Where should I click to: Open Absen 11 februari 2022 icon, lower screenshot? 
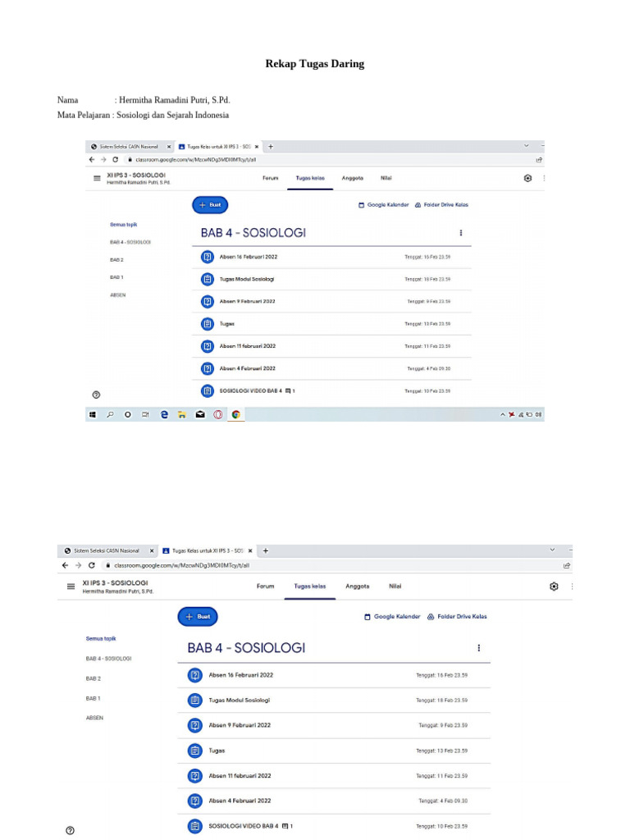[195, 776]
